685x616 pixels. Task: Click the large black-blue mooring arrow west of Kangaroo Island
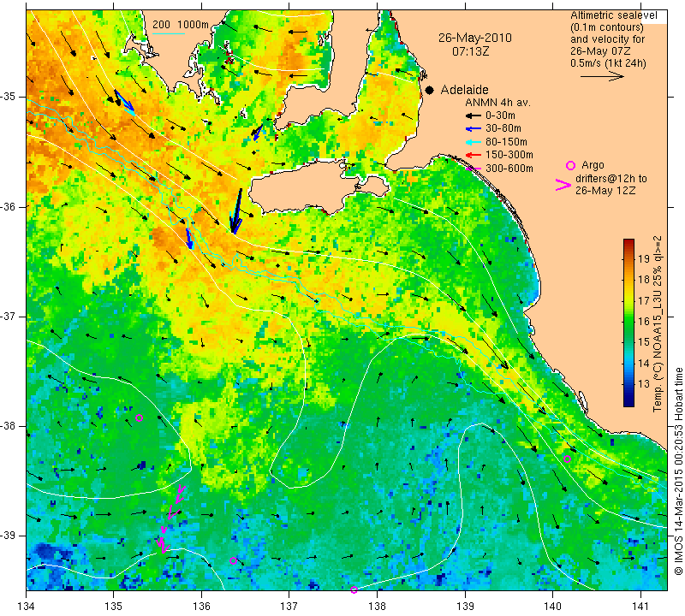(236, 211)
